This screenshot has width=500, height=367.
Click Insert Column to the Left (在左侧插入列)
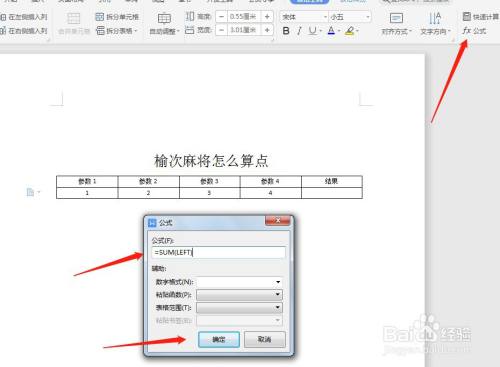(24, 17)
